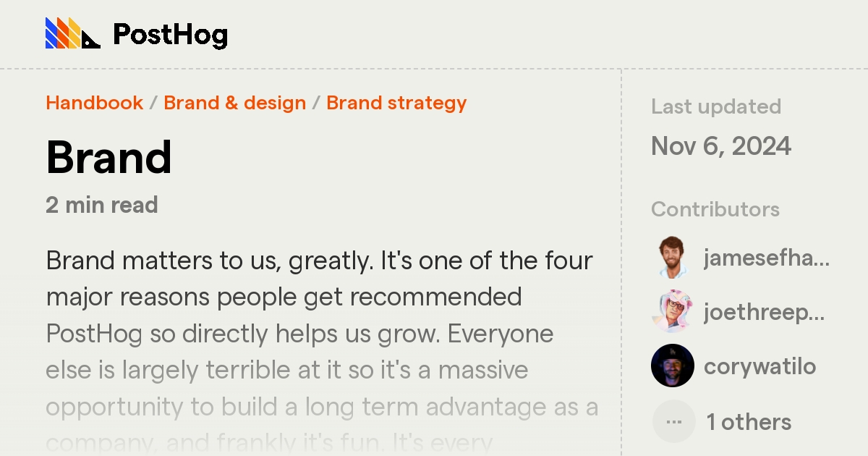Click the '2 min read' label
The height and width of the screenshot is (456, 868).
click(x=101, y=206)
